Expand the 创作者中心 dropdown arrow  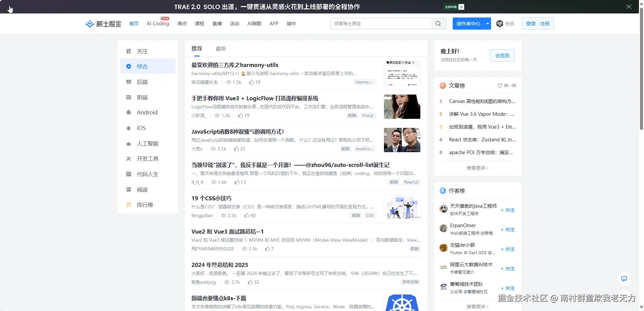(x=487, y=24)
